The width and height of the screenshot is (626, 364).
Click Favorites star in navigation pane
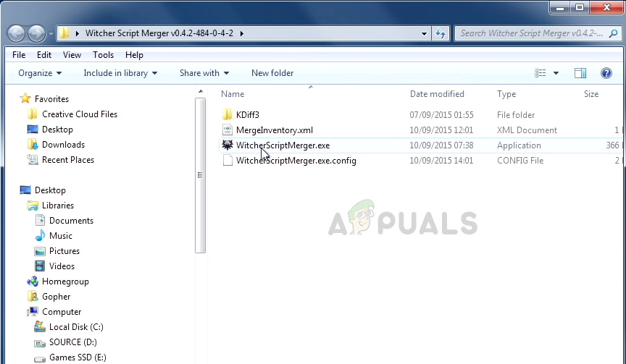(x=25, y=98)
